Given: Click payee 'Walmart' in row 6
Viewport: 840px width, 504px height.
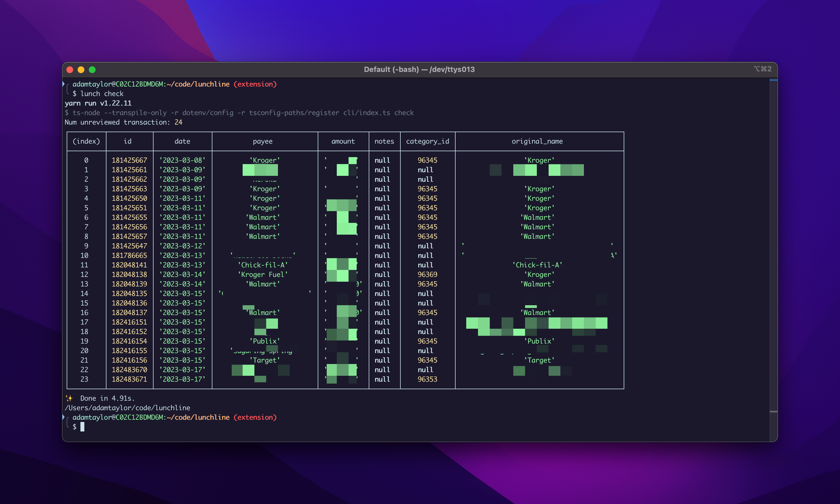Looking at the screenshot, I should click(x=263, y=217).
